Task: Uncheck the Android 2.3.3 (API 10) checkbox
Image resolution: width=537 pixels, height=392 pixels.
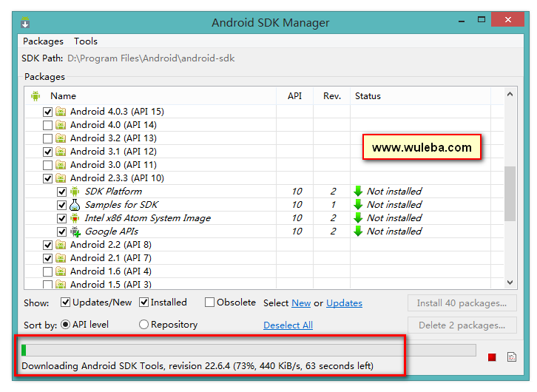Action: 47,178
